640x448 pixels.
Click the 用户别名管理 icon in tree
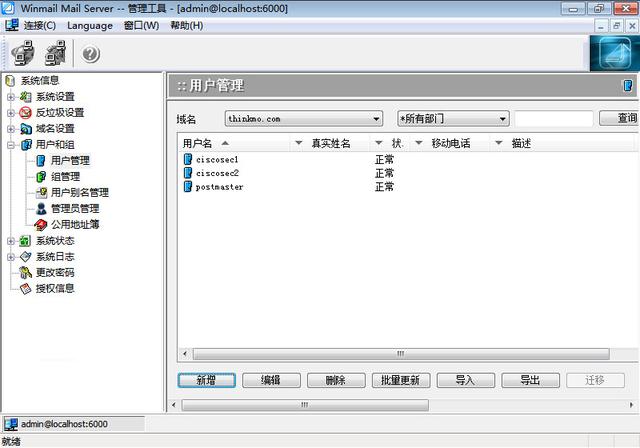coord(41,193)
